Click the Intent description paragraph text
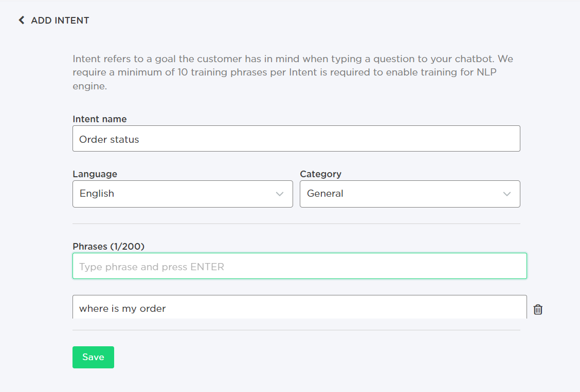The height and width of the screenshot is (392, 580). coord(293,72)
